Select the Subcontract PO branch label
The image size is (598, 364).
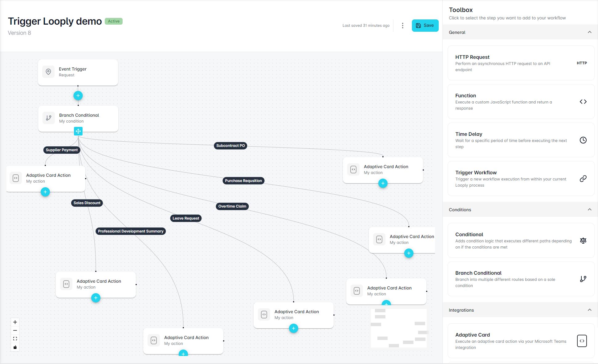coord(230,146)
